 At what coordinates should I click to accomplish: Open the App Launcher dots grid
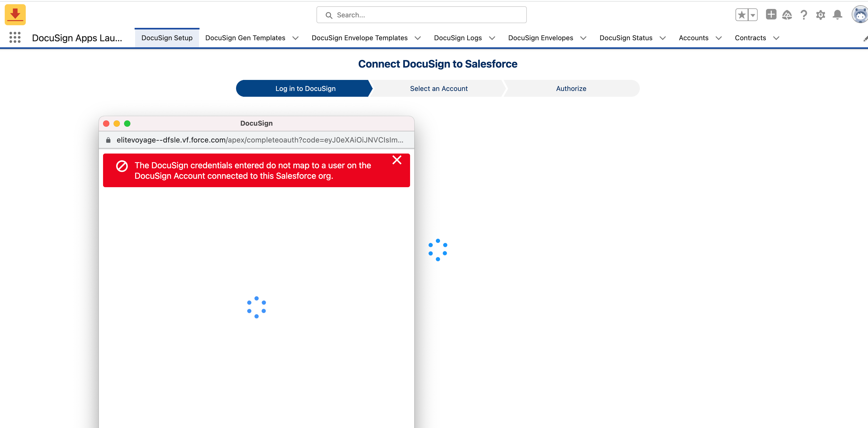(x=15, y=37)
